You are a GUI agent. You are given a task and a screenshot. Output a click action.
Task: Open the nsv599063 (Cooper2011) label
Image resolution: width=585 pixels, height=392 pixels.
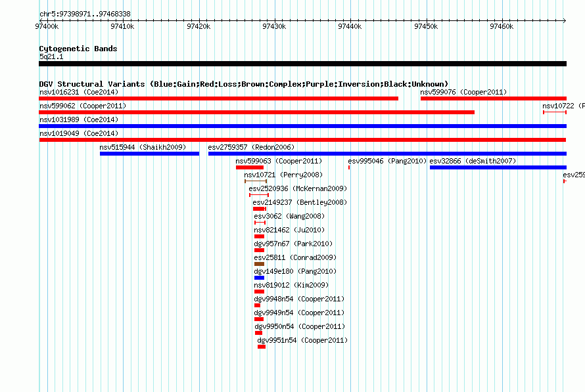click(x=279, y=161)
